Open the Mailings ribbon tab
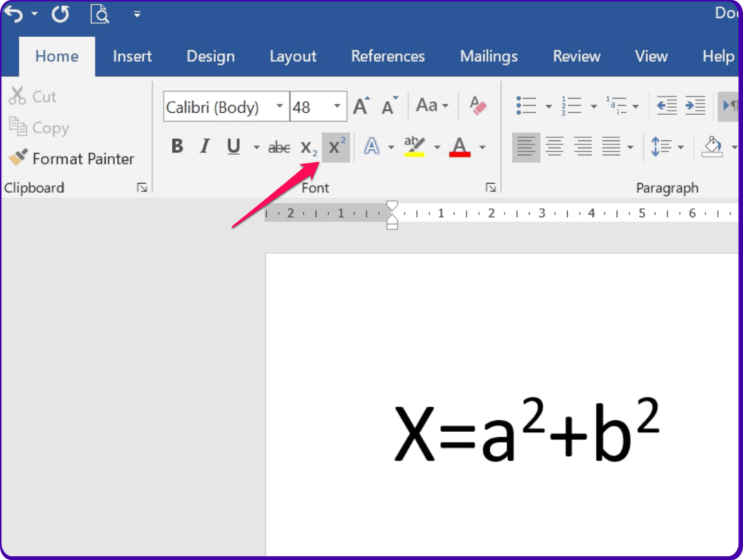 (x=488, y=56)
